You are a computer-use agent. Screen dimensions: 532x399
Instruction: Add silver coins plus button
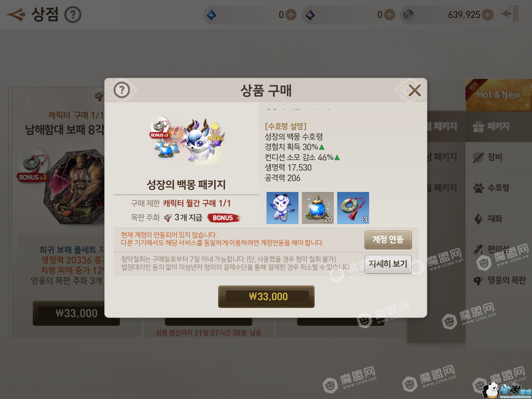488,15
